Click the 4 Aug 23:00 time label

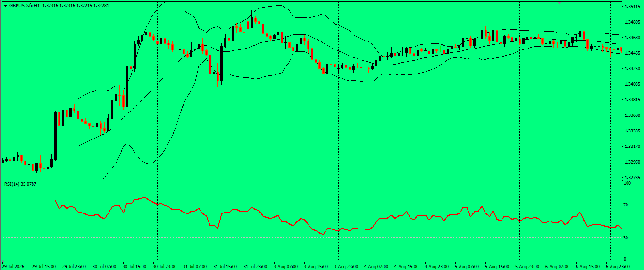(436, 267)
